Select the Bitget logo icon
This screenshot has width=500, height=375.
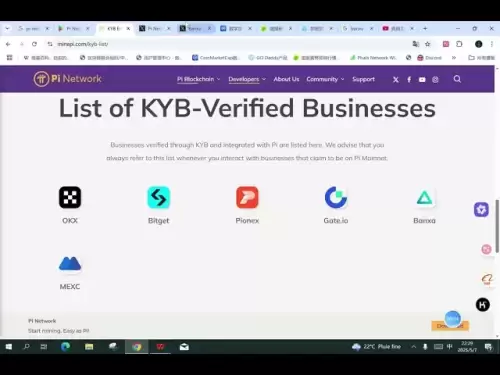[x=159, y=197]
